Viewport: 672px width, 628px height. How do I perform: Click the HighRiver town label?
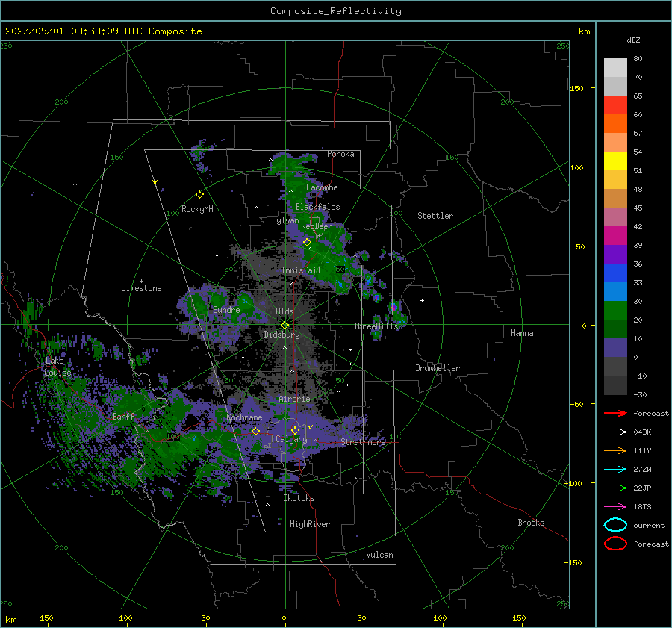coord(310,524)
